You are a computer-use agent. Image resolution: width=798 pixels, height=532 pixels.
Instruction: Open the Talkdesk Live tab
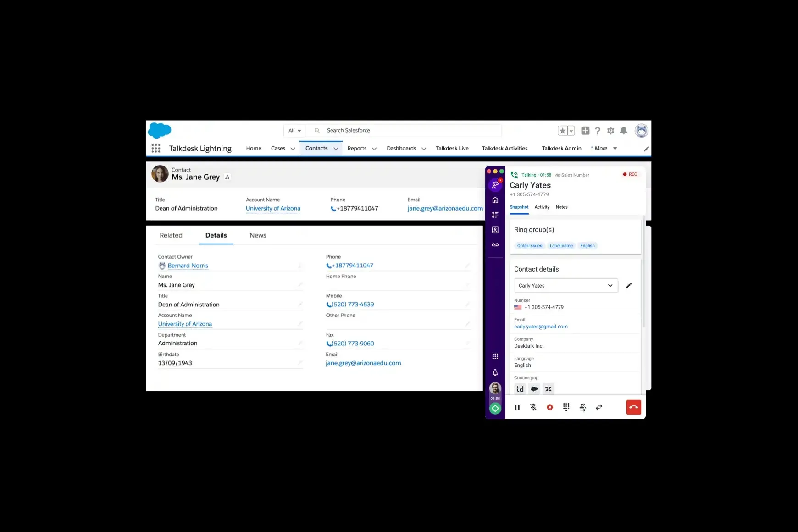tap(452, 148)
